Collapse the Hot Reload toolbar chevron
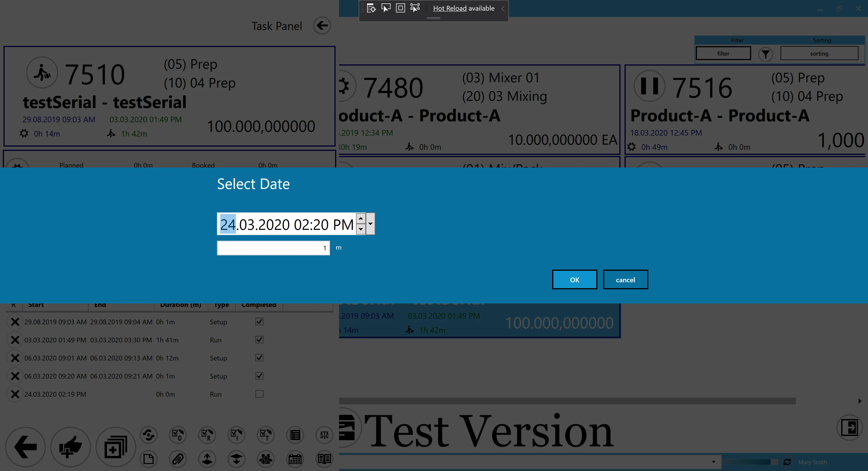Image resolution: width=868 pixels, height=471 pixels. [x=503, y=9]
